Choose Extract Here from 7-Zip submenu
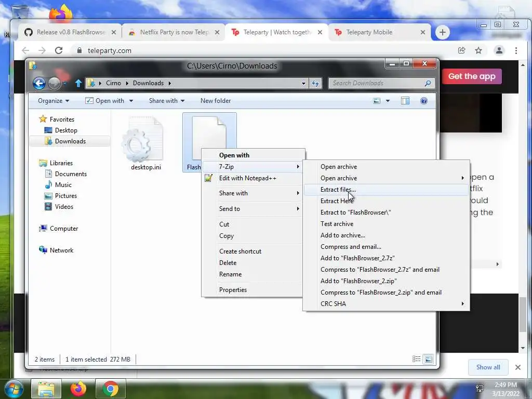Image resolution: width=532 pixels, height=399 pixels. [x=386, y=201]
